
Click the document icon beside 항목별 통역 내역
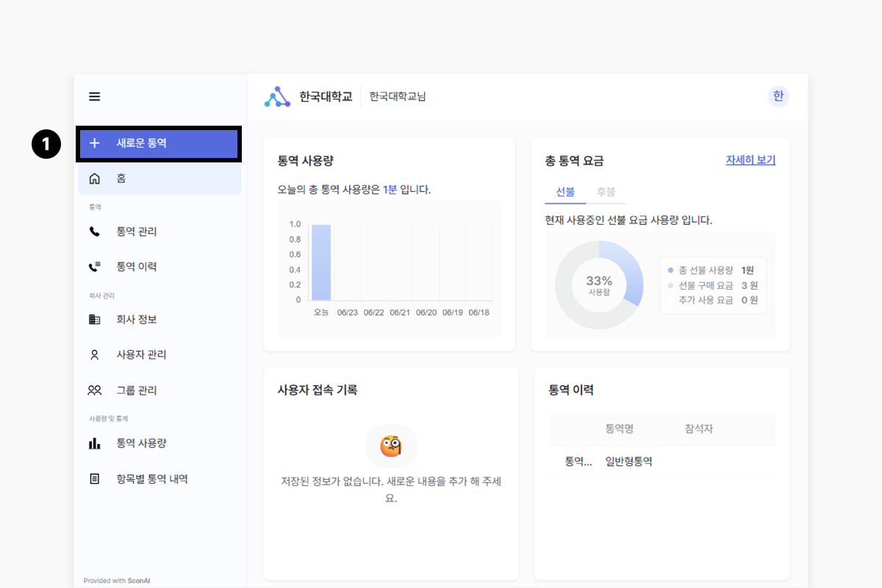[x=95, y=479]
